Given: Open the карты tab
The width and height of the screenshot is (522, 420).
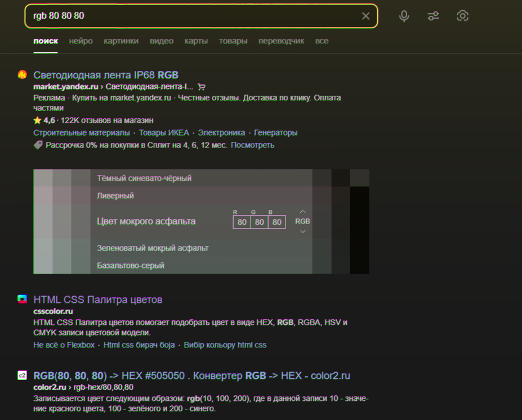Looking at the screenshot, I should pyautogui.click(x=196, y=41).
